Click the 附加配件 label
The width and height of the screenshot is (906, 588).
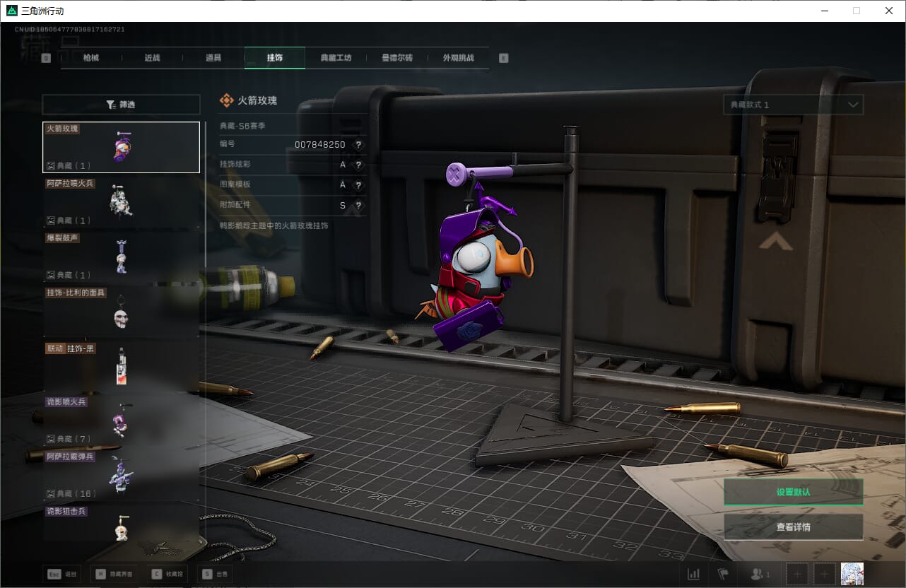click(235, 206)
